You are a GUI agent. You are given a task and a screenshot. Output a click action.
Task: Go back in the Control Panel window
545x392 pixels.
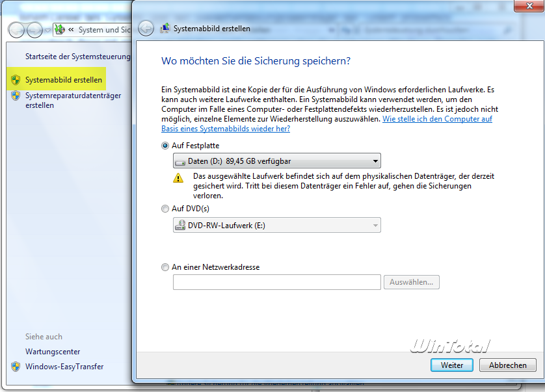pos(16,30)
